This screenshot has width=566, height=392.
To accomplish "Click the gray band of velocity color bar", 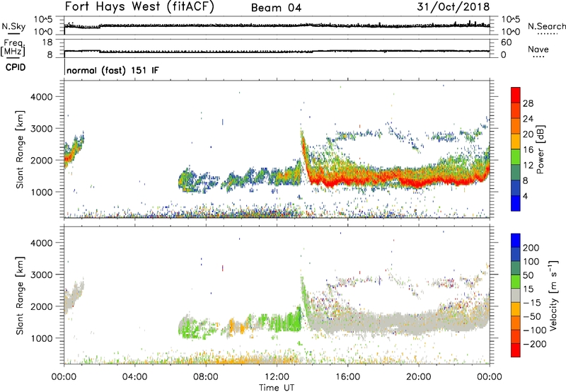I will click(516, 295).
